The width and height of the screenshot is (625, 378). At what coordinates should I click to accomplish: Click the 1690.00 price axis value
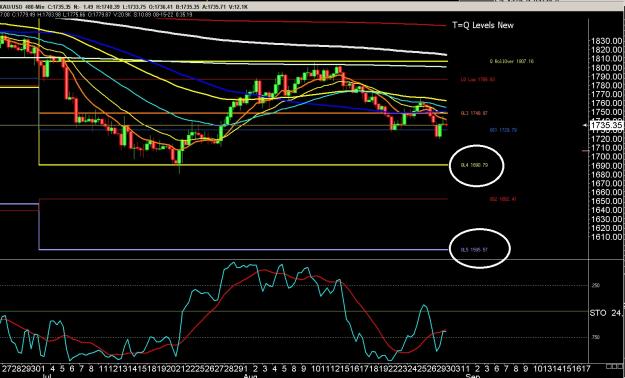coord(606,166)
